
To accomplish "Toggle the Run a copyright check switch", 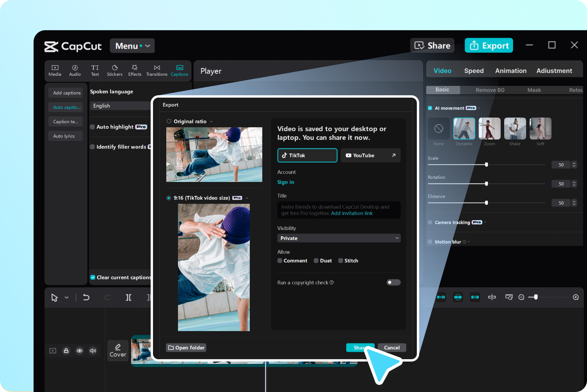I will (393, 282).
